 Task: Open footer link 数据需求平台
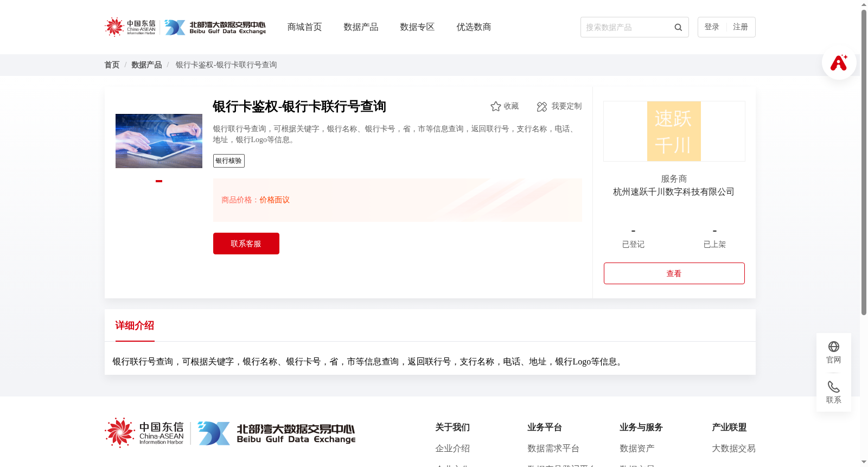pyautogui.click(x=553, y=449)
